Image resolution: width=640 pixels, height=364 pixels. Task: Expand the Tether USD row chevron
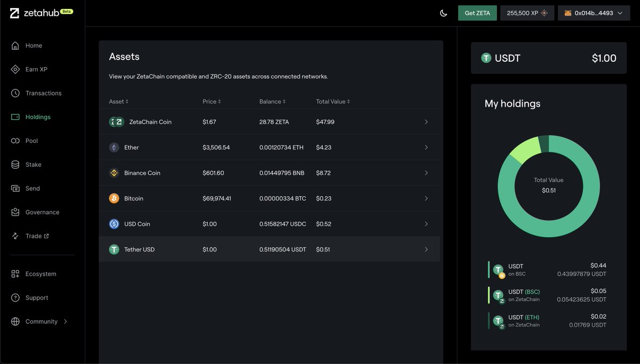pyautogui.click(x=426, y=249)
